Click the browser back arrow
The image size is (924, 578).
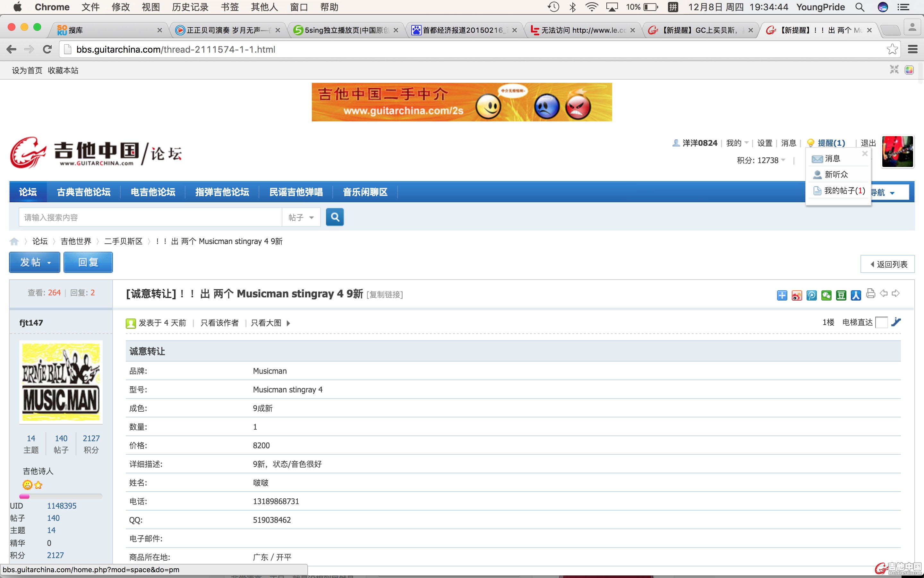tap(12, 49)
